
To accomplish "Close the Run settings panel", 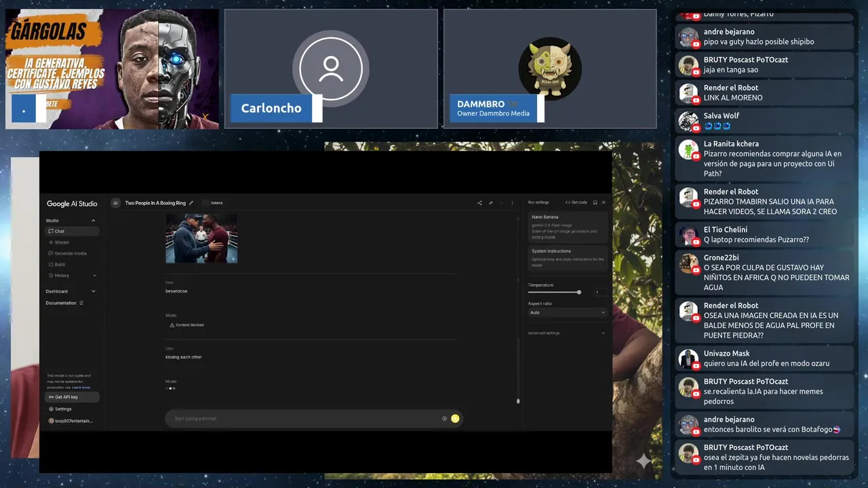I will point(604,202).
